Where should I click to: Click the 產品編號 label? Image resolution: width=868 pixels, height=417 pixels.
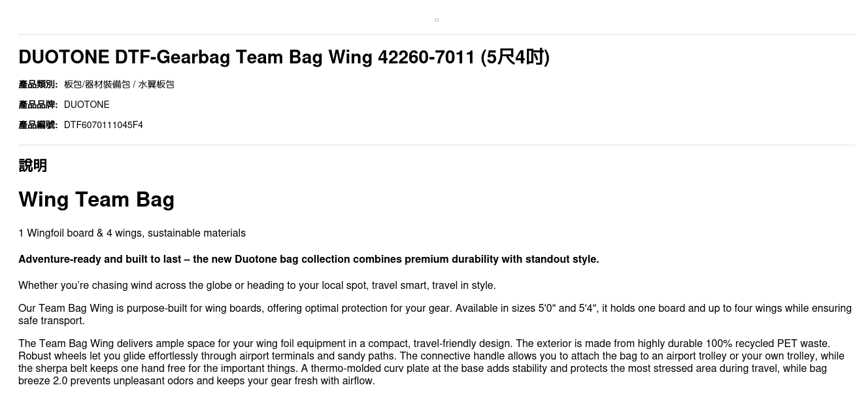[x=38, y=125]
